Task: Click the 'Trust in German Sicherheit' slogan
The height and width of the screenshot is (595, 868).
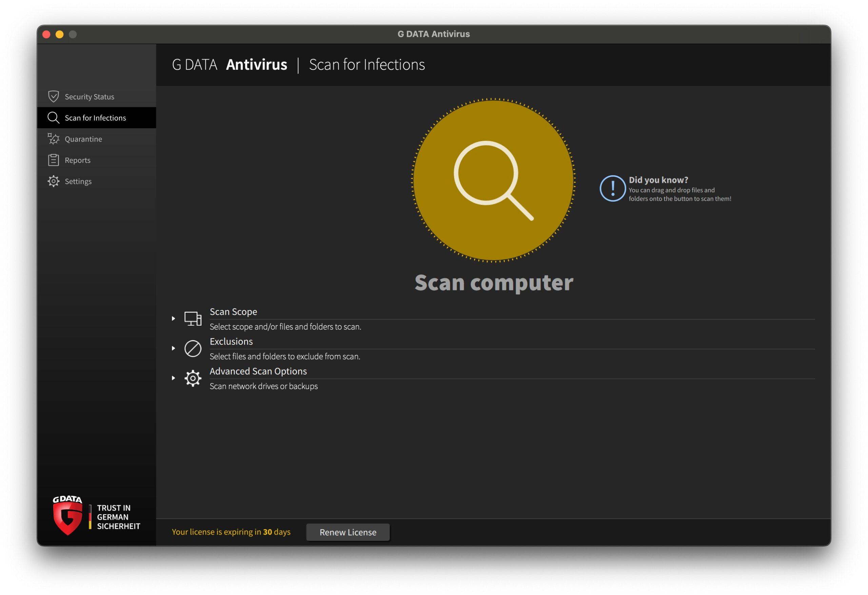Action: [x=118, y=517]
